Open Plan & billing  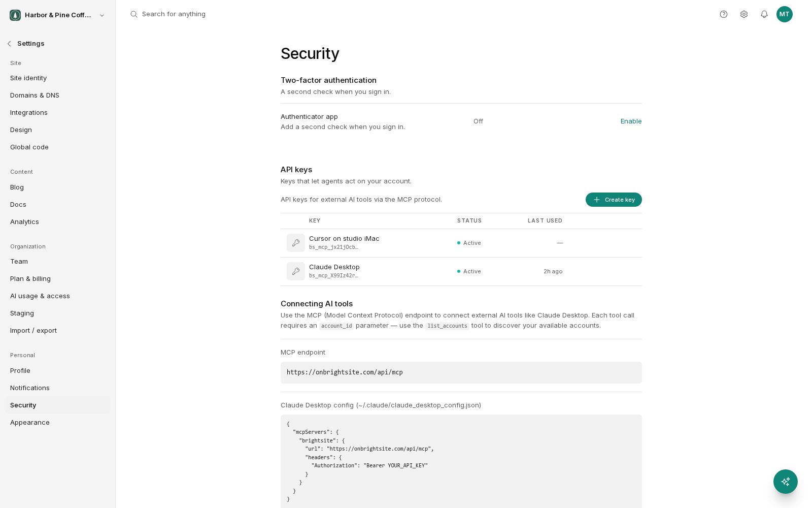click(58, 279)
